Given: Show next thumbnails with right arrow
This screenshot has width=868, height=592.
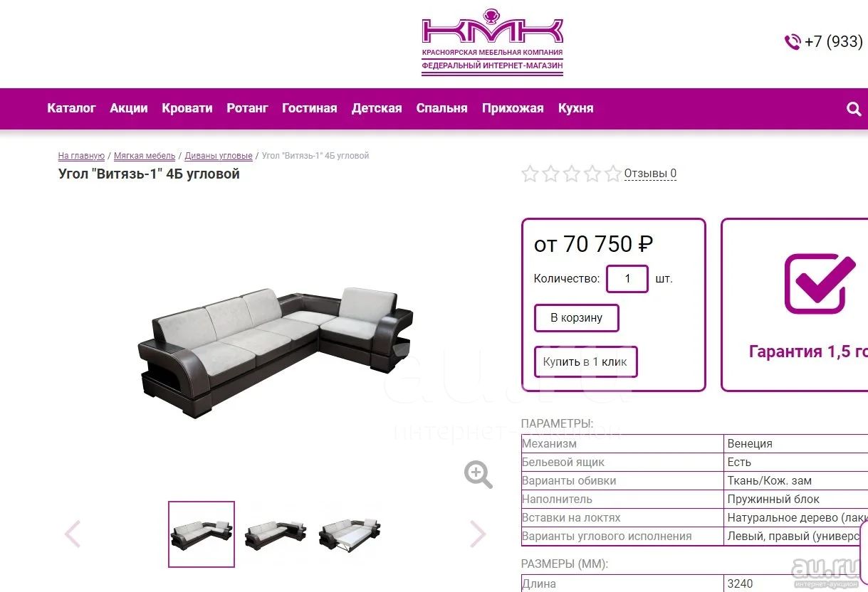Looking at the screenshot, I should 478,534.
